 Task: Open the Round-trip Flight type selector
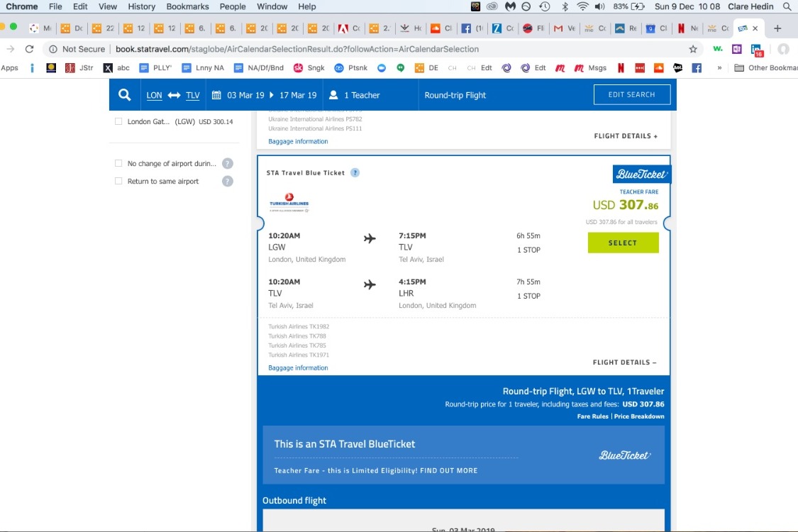(455, 95)
